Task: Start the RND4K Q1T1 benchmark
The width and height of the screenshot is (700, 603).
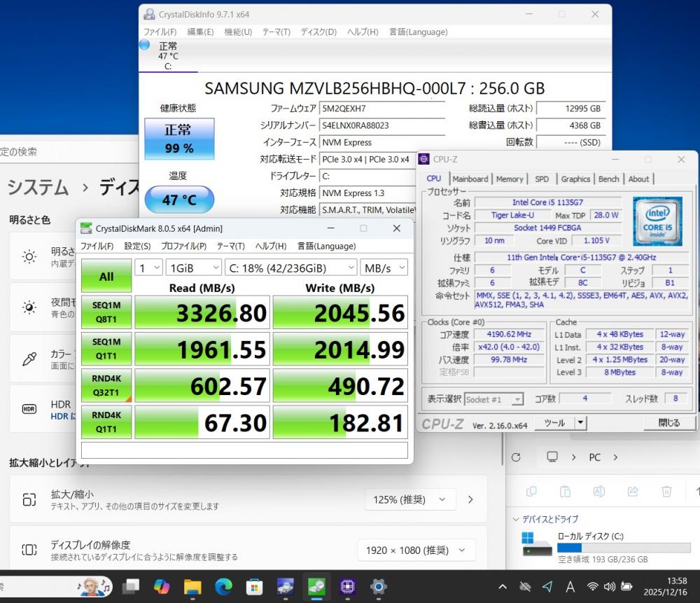Action: coord(106,422)
